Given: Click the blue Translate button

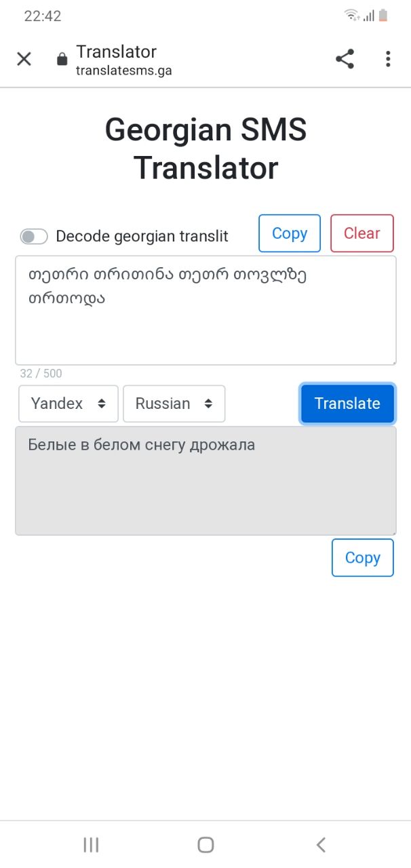Looking at the screenshot, I should [x=347, y=403].
